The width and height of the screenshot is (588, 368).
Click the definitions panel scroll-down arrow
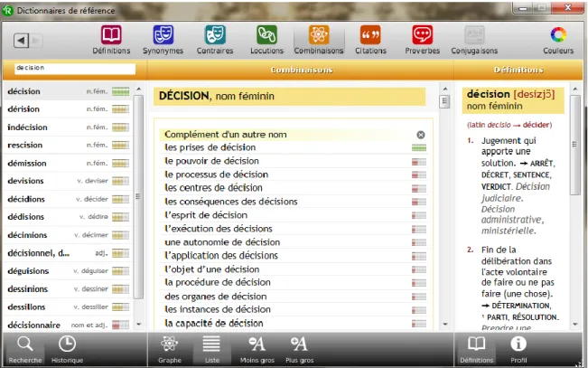click(575, 324)
